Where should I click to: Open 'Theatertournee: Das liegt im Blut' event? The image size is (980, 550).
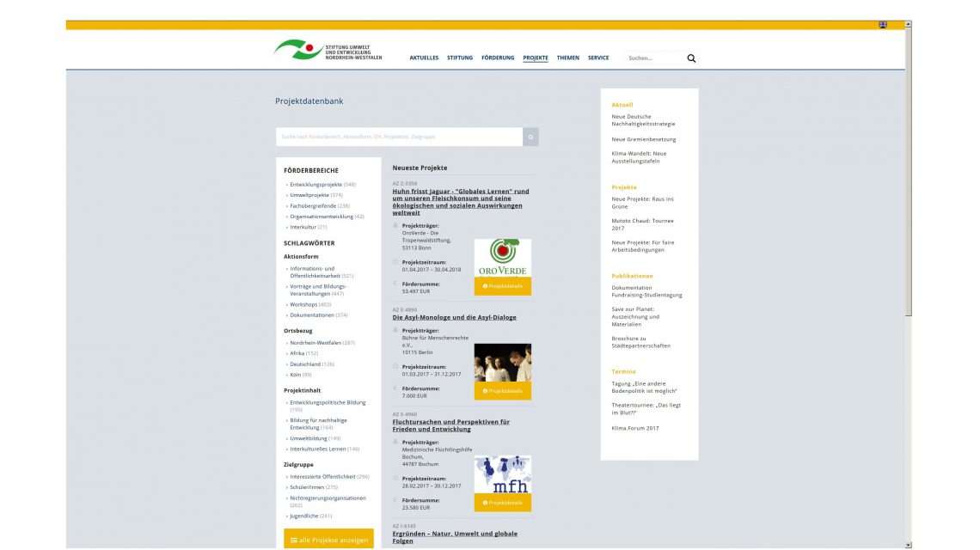[x=646, y=409]
